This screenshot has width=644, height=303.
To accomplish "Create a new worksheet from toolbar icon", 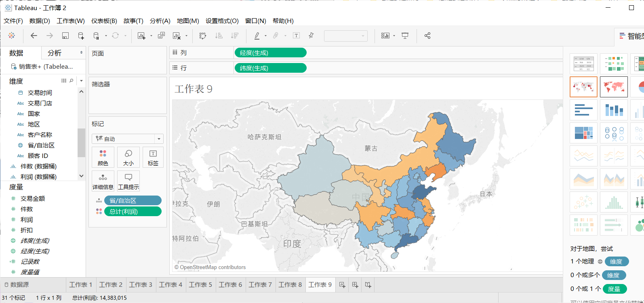I will tap(141, 36).
